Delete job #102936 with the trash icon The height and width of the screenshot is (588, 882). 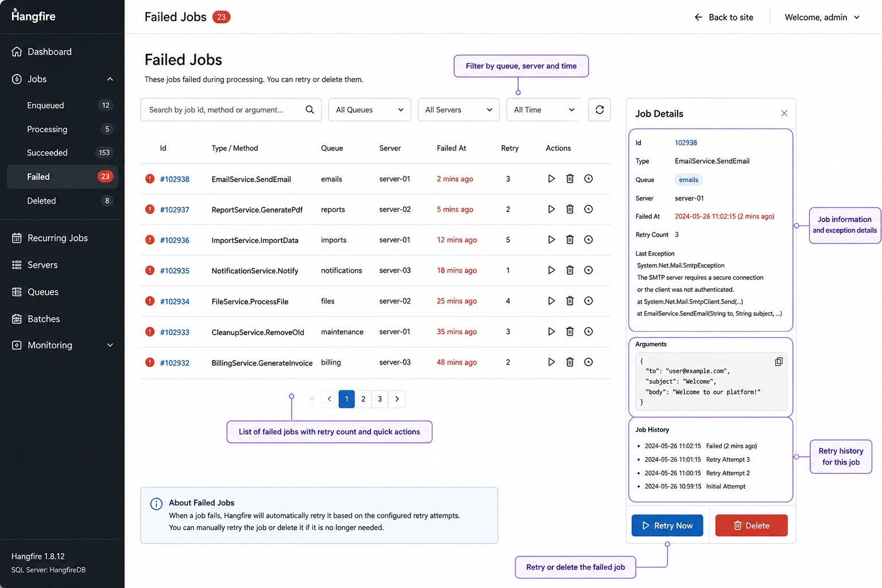click(x=570, y=239)
